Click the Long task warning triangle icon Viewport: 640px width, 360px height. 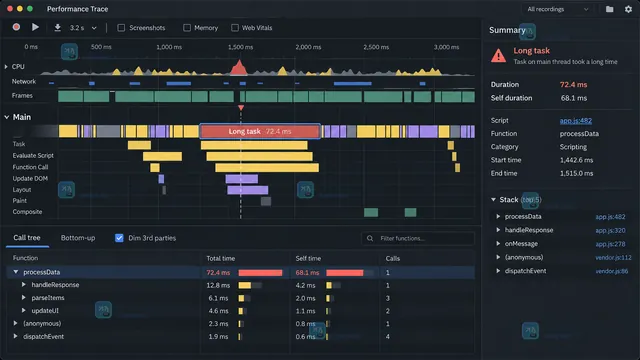tap(498, 55)
